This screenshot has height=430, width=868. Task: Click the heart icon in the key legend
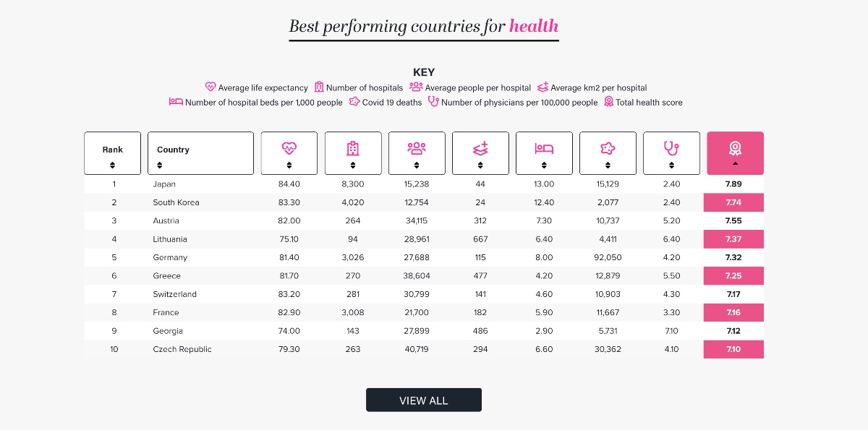tap(210, 87)
